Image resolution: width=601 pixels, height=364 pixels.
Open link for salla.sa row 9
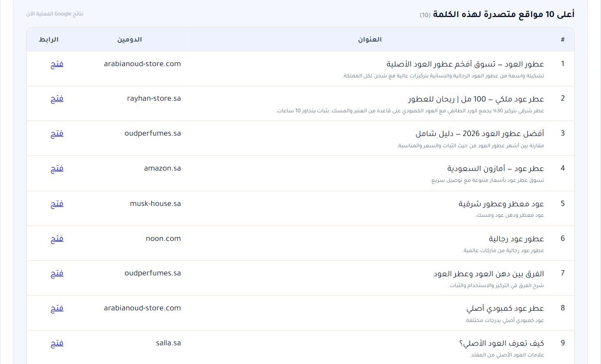coord(57,343)
